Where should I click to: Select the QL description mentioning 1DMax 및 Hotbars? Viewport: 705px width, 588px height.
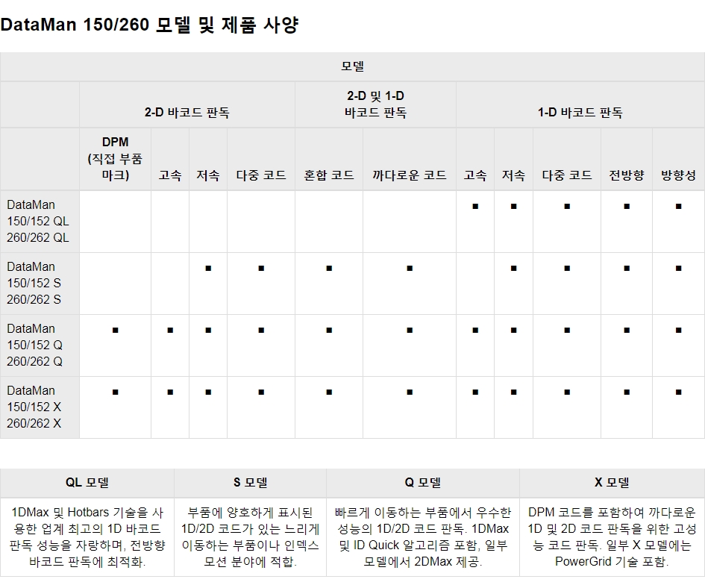point(87,537)
